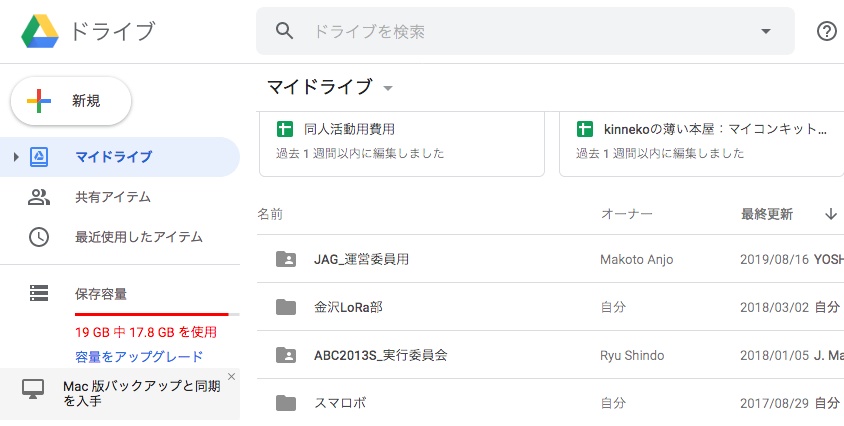
Task: Go to 共有アイテム in the sidebar
Action: click(113, 197)
